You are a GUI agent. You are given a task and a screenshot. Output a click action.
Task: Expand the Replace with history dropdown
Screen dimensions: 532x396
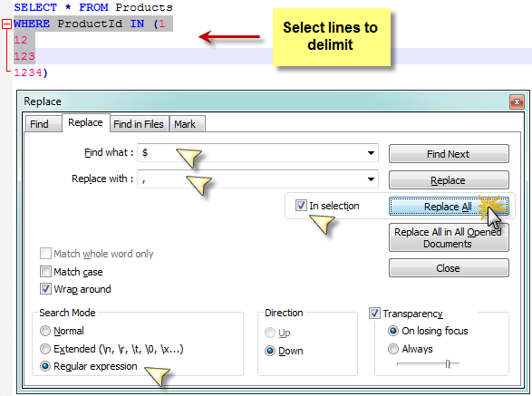(371, 179)
